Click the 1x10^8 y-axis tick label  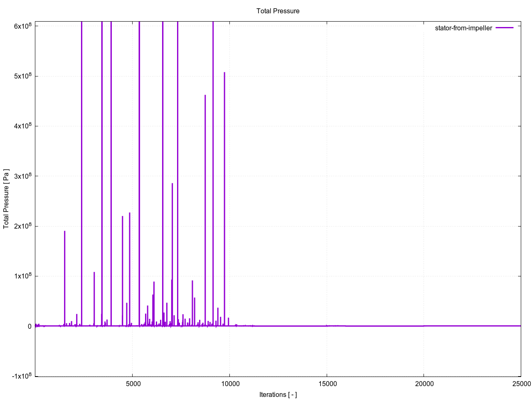23,276
